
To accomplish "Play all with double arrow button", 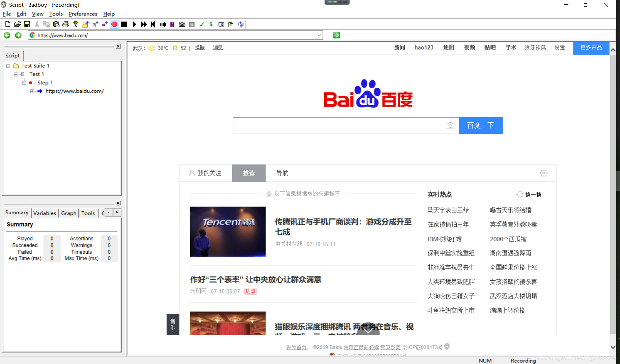I will [x=144, y=24].
